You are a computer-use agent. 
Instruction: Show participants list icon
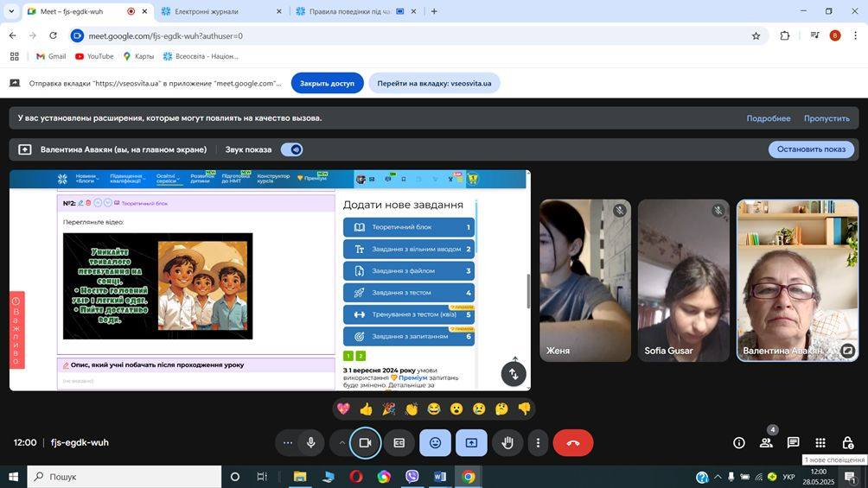click(766, 442)
